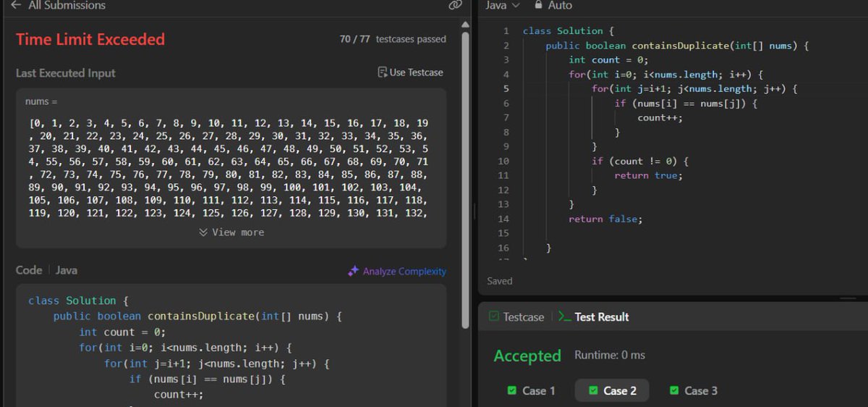Click editor line return true
Image resolution: width=868 pixels, height=407 pixels.
click(648, 175)
